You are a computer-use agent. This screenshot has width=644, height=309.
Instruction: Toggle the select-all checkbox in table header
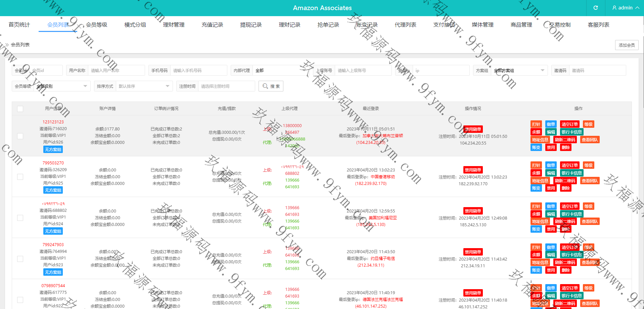point(20,109)
